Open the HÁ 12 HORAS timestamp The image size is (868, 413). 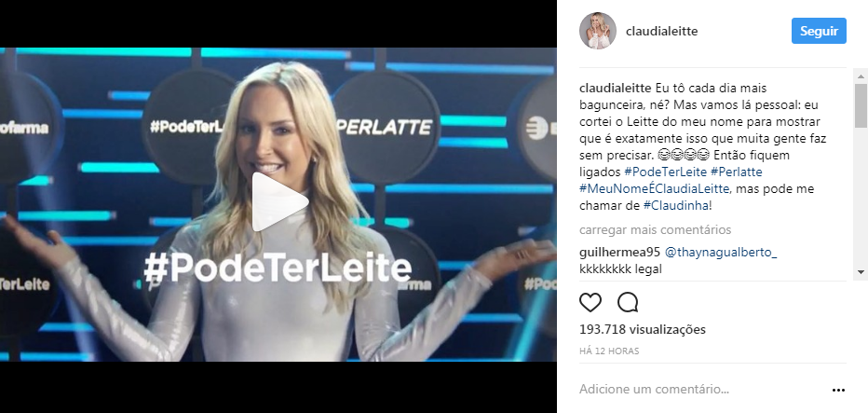tap(609, 351)
